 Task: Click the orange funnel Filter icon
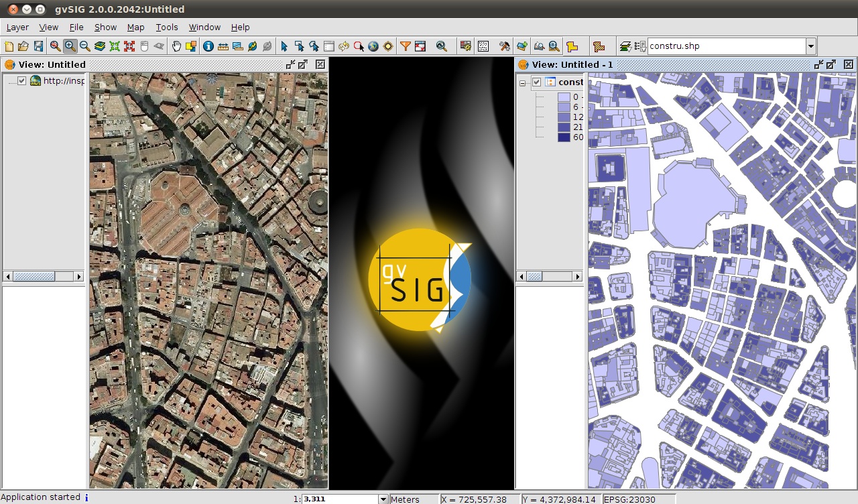(x=405, y=46)
